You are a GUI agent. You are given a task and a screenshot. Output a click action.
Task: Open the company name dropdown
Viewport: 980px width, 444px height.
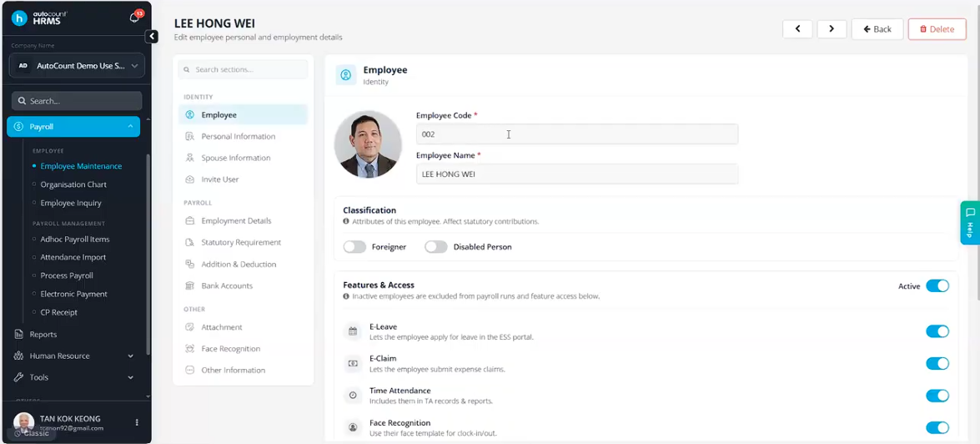[77, 65]
